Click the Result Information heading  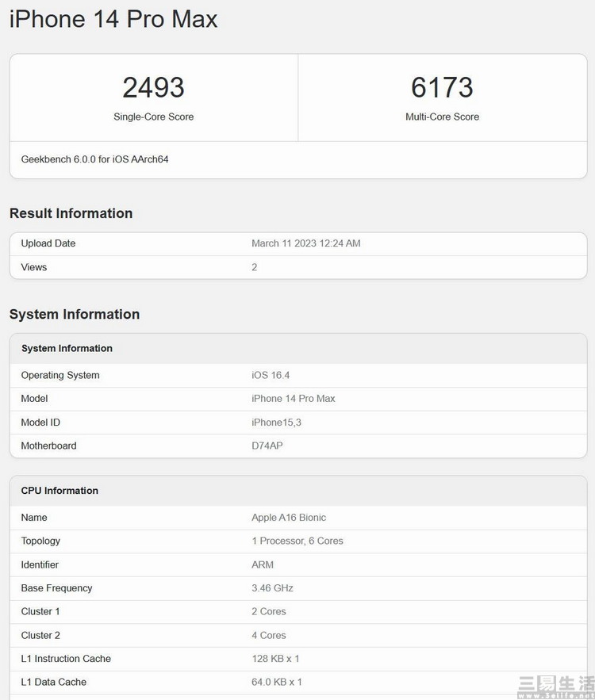coord(71,213)
